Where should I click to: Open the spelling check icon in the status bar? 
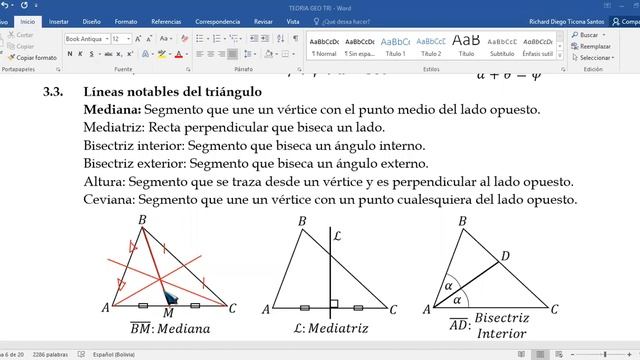[x=81, y=354]
